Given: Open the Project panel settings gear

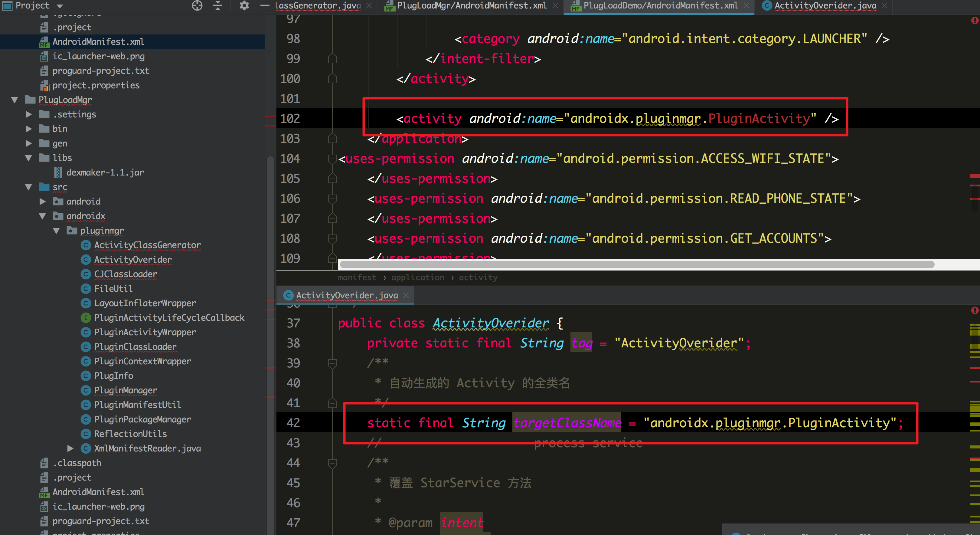Looking at the screenshot, I should [x=244, y=6].
